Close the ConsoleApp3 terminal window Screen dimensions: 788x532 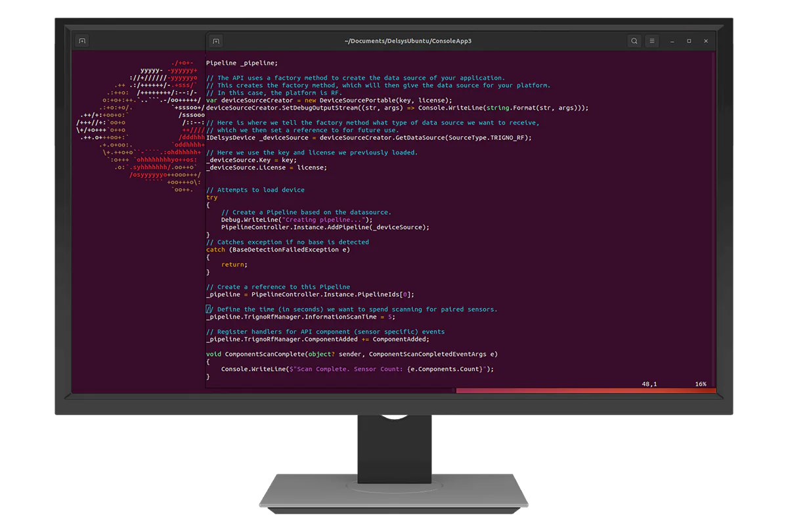706,41
